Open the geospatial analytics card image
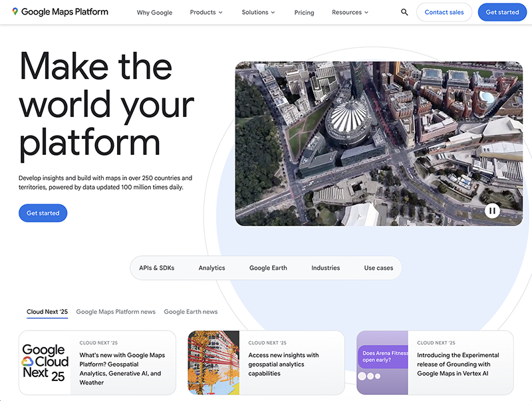This screenshot has width=532, height=401. [213, 362]
